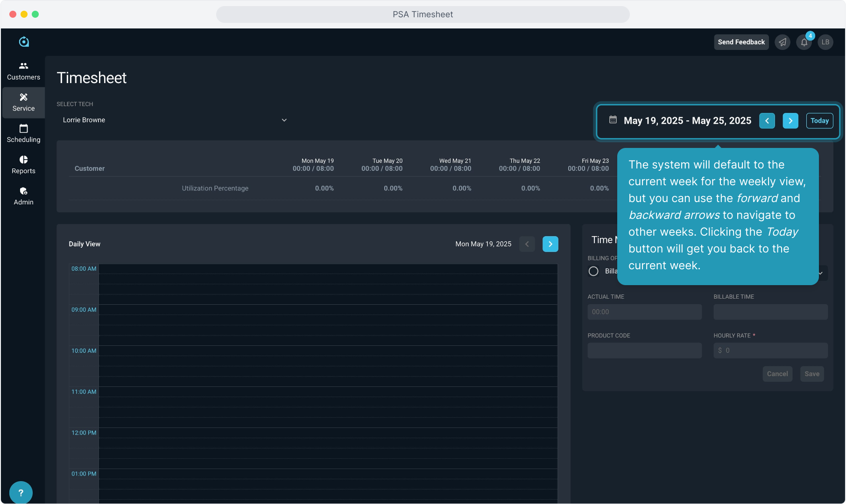Click the Actual Time input field
846x504 pixels.
(644, 312)
